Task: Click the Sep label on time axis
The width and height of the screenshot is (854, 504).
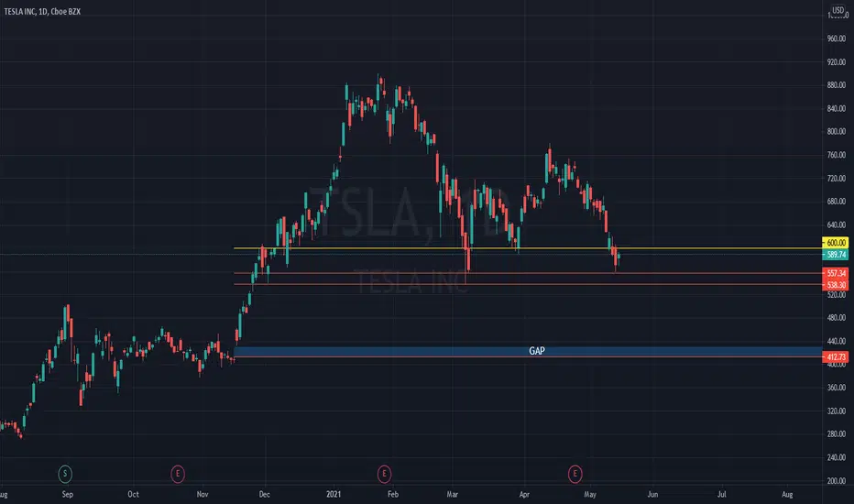Action: pyautogui.click(x=68, y=494)
